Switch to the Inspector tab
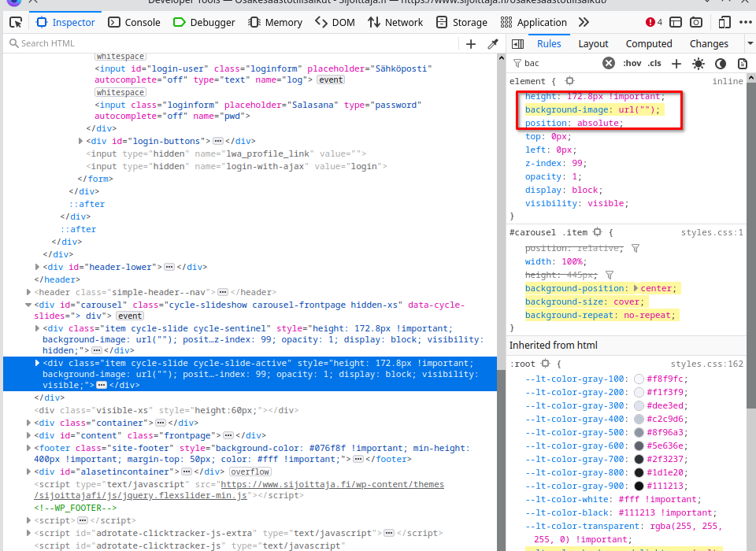Screen dimensions: 756x551 pos(65,22)
